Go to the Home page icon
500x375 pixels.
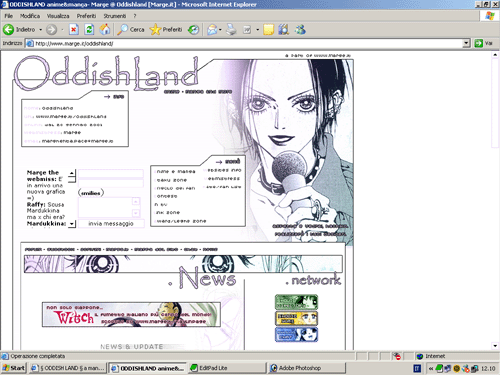pyautogui.click(x=105, y=30)
